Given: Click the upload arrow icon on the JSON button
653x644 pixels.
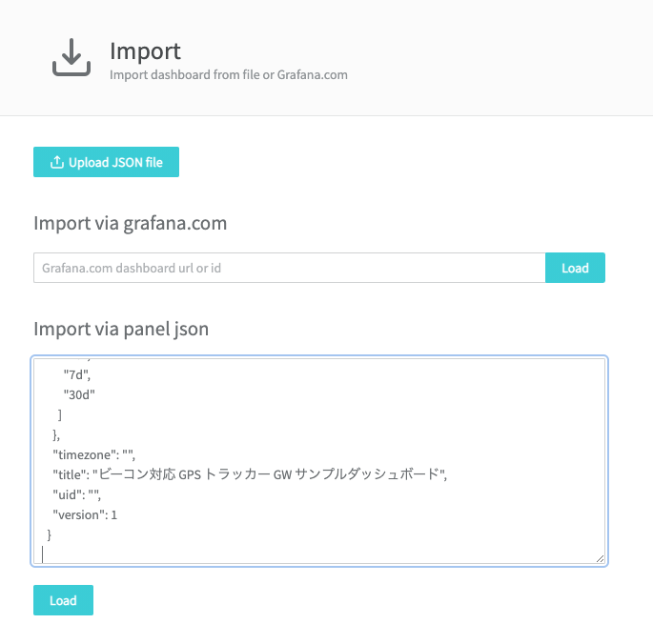Looking at the screenshot, I should click(x=57, y=162).
